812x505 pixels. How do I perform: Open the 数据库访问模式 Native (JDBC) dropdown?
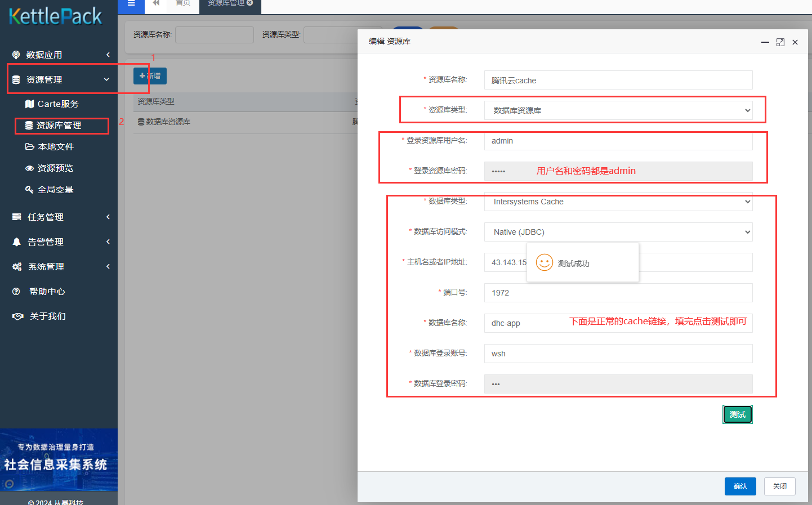click(x=618, y=232)
